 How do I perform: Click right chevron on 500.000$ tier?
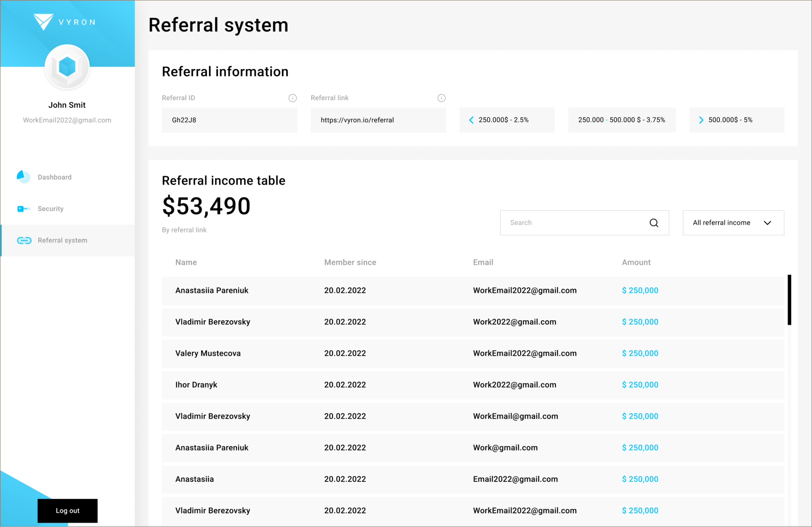click(701, 120)
